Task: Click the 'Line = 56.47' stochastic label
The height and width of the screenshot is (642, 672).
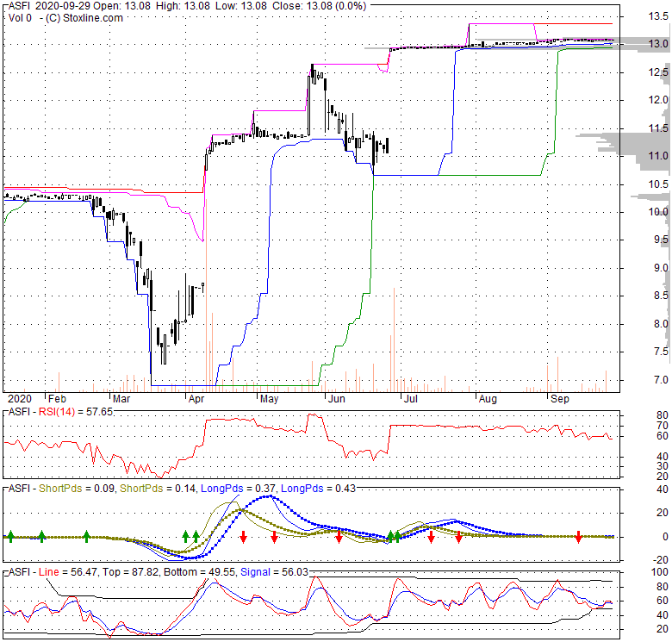Action: 68,572
